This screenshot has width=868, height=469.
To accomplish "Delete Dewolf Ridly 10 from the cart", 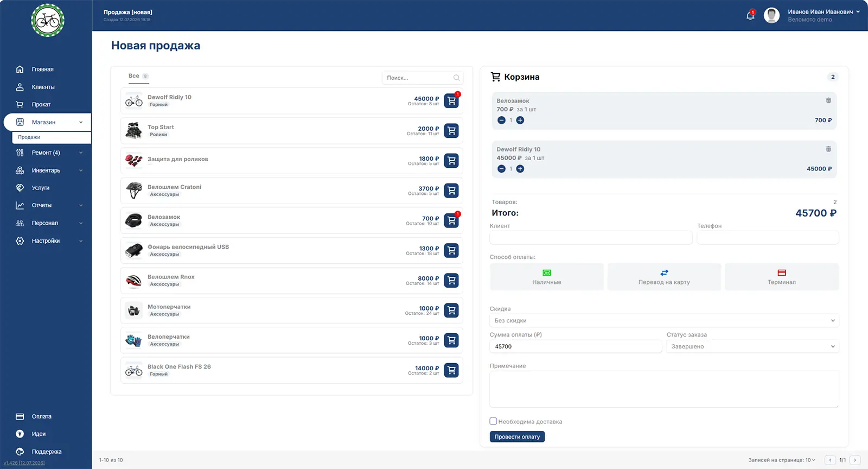I will point(828,149).
